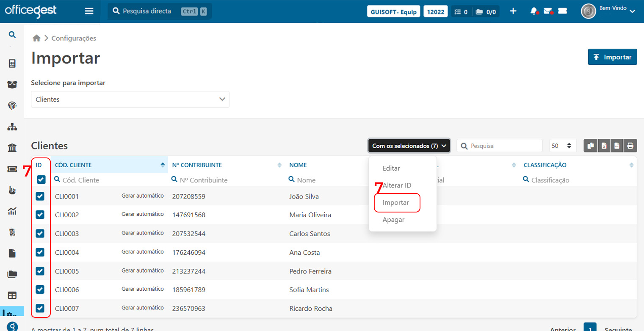The height and width of the screenshot is (331, 644).
Task: Expand the Bem-Vindo user menu
Action: (608, 11)
